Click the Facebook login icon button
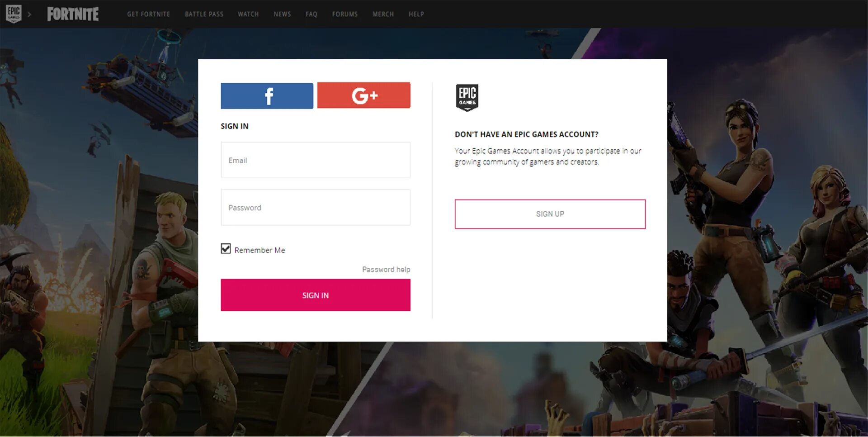 267,96
